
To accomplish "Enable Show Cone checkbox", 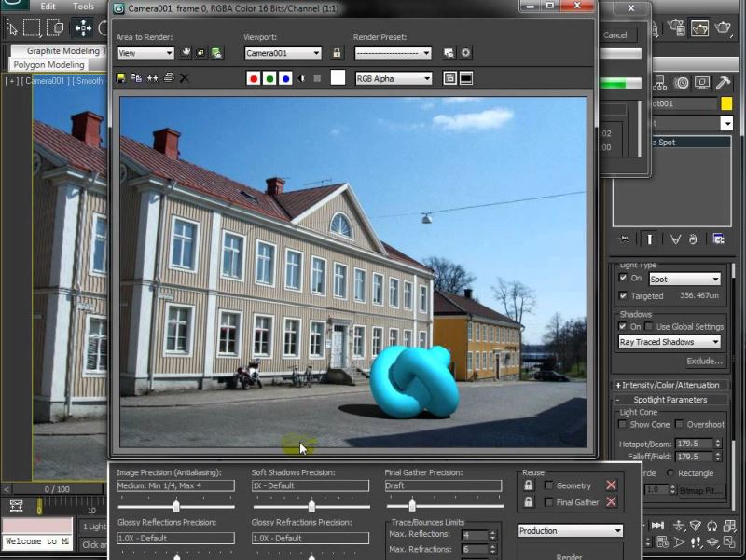I will coord(624,424).
